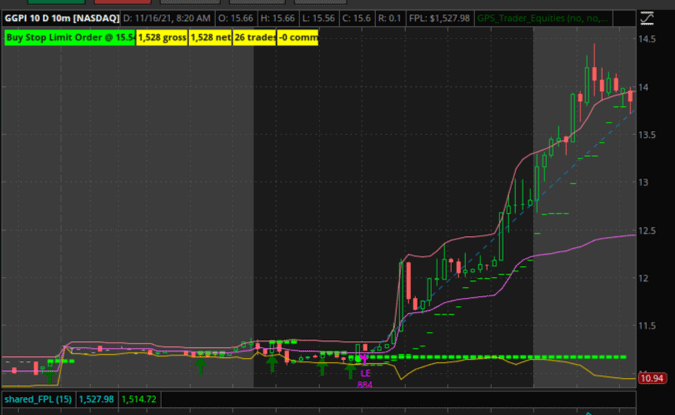Screen dimensions: 675x415
Task: Click the yellow -0 comm label
Action: pos(298,37)
